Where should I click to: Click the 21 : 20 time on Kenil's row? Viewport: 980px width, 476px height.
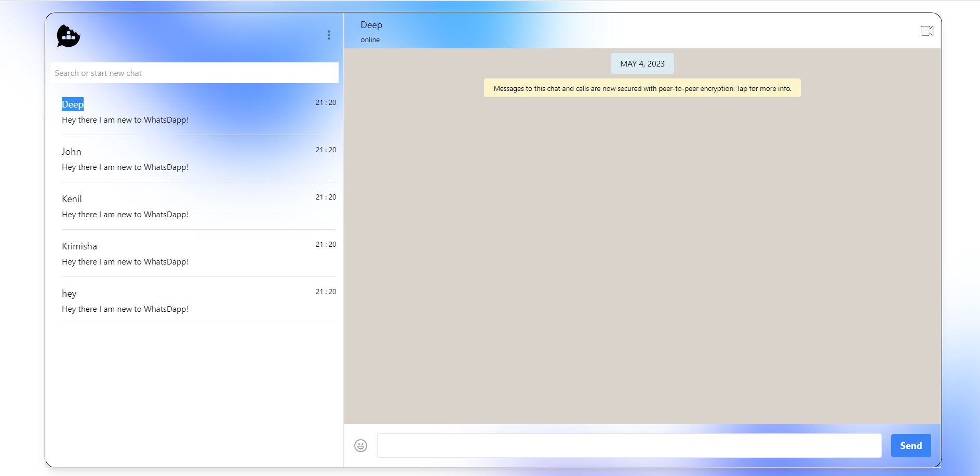click(x=326, y=197)
